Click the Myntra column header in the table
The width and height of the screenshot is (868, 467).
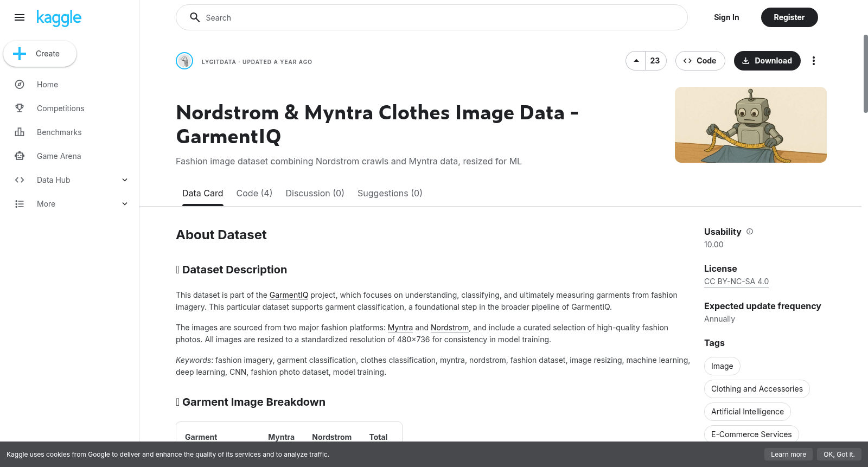pos(281,437)
